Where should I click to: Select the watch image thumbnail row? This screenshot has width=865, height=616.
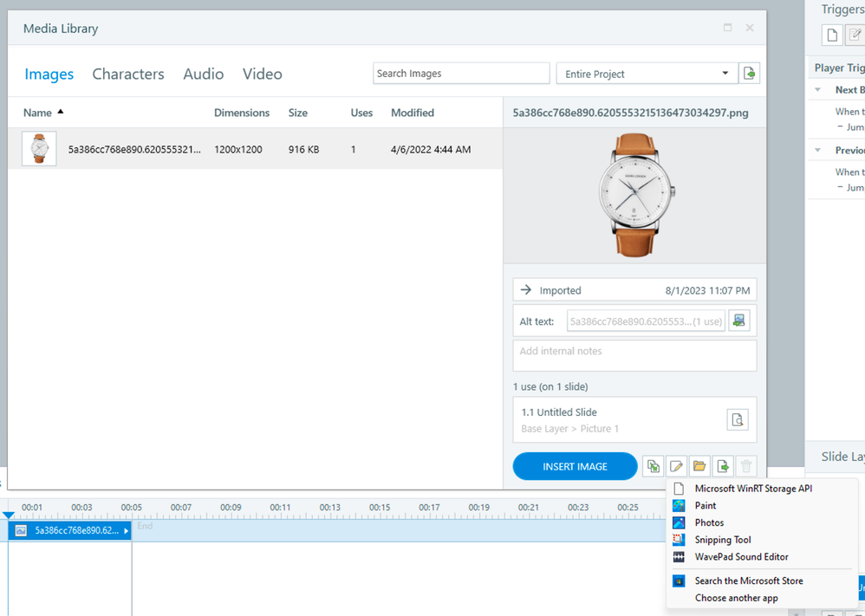point(255,150)
